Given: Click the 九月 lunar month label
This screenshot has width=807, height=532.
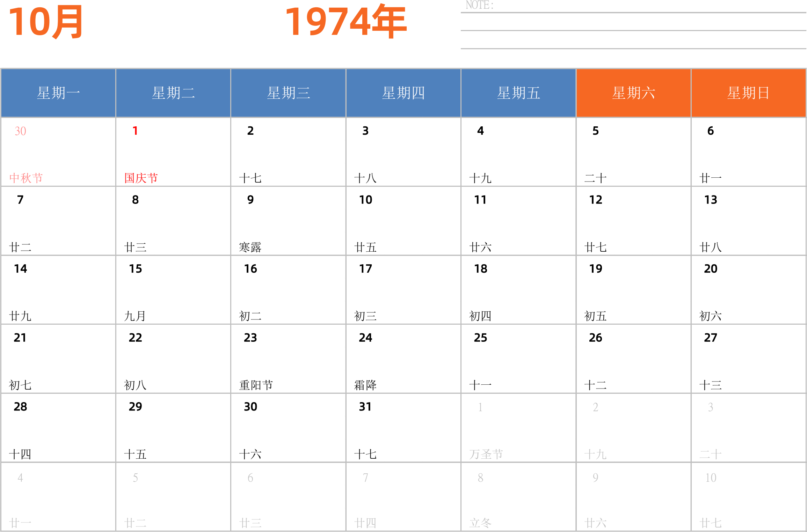Looking at the screenshot, I should point(135,316).
